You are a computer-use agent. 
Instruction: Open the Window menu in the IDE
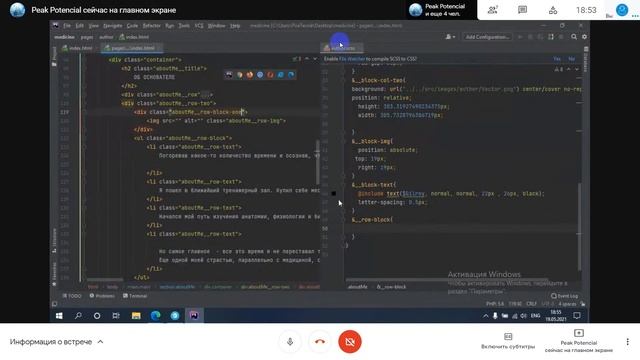click(216, 26)
